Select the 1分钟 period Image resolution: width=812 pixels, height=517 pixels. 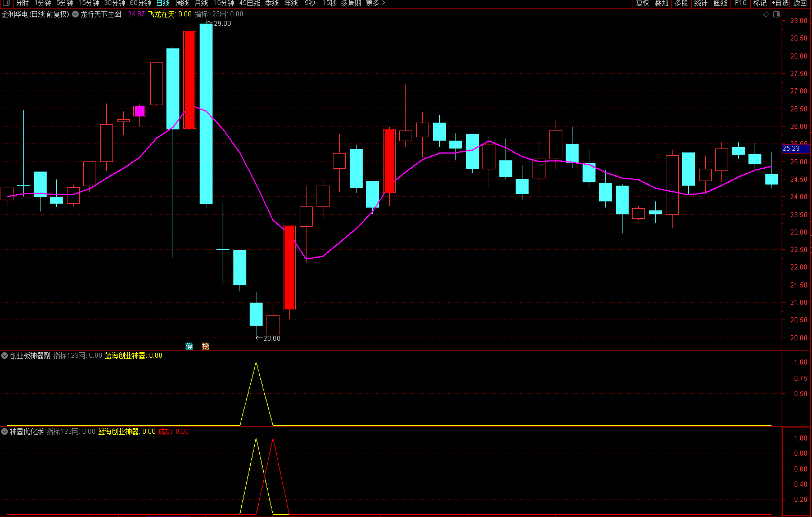(43, 3)
